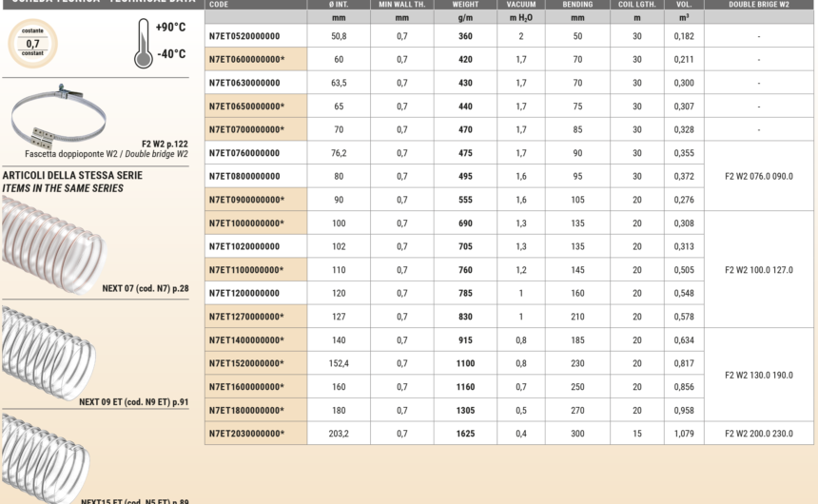Screen dimensions: 818x504
Task: Click the NEXT 07 (cod. N7) p.28 label
Action: (145, 287)
